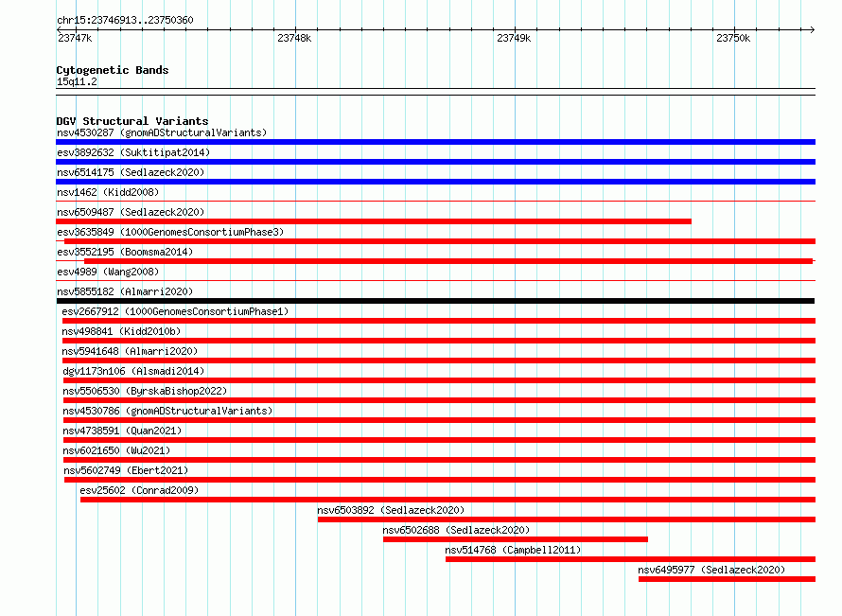The height and width of the screenshot is (616, 842).
Task: Select the black bar of nsv5855182 Almarri2020
Action: [x=435, y=301]
